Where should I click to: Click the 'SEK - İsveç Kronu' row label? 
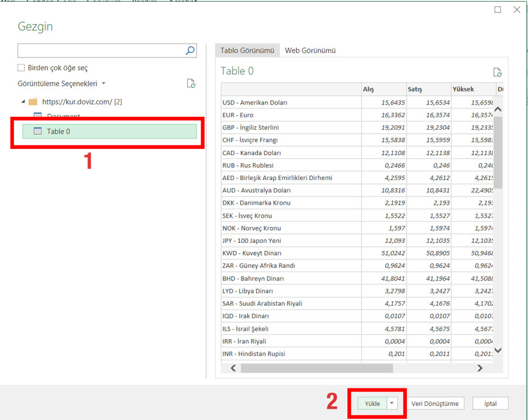pos(247,215)
